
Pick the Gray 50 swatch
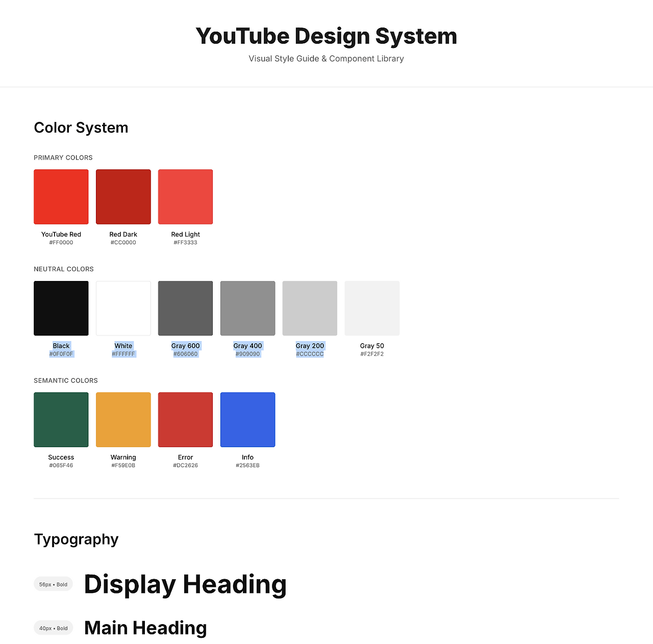coord(372,308)
